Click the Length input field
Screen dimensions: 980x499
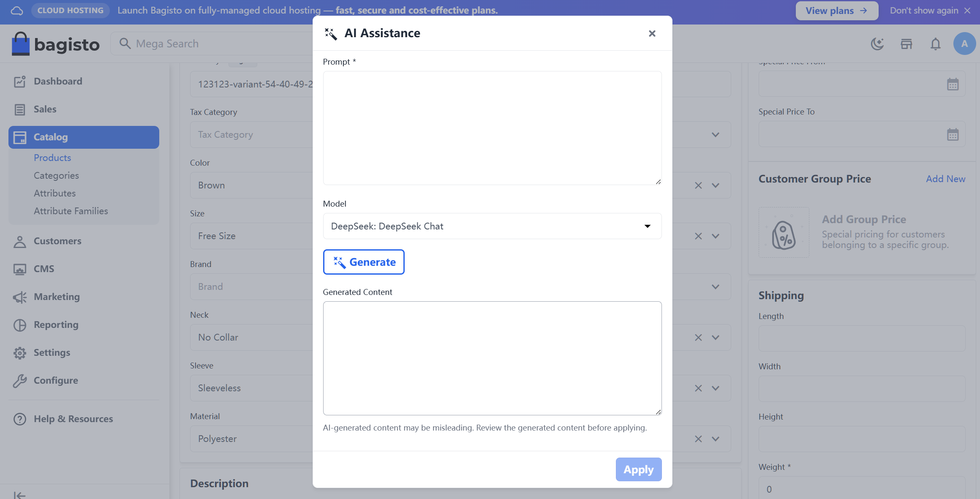862,338
